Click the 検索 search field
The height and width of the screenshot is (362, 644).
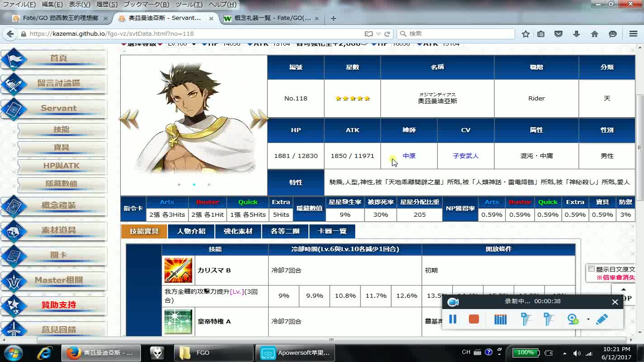point(455,34)
